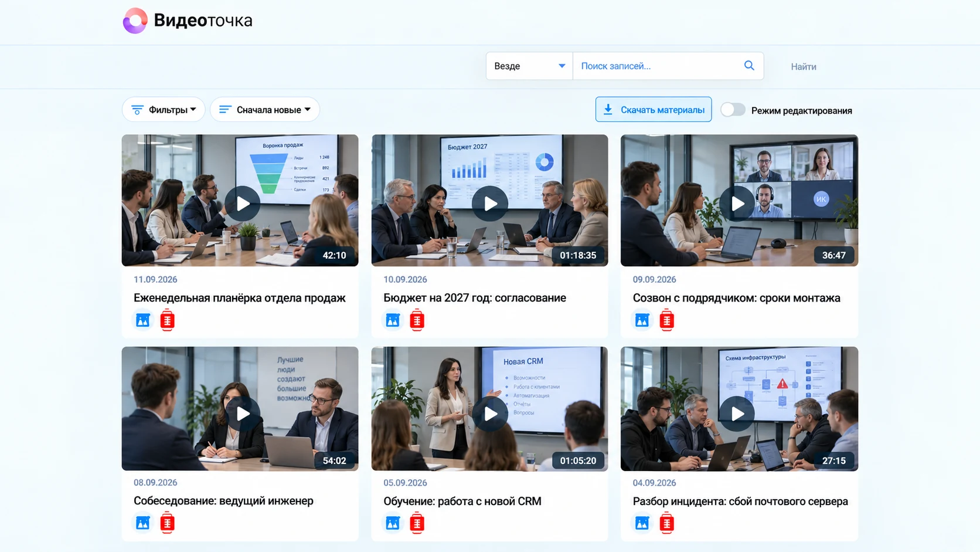
Task: Click the 10.09.2026 date text
Action: coord(405,280)
